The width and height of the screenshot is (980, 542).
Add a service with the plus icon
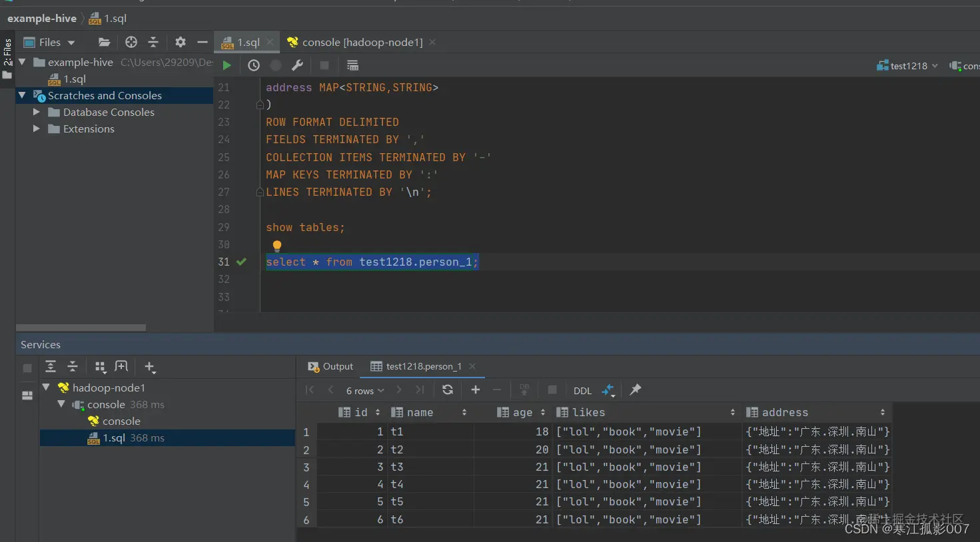150,367
